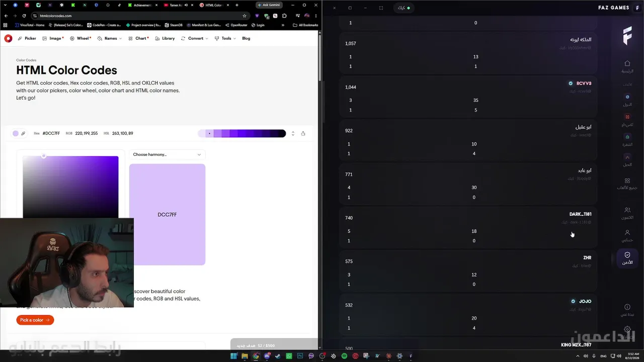
Task: Click the Pick a color button
Action: pyautogui.click(x=35, y=320)
